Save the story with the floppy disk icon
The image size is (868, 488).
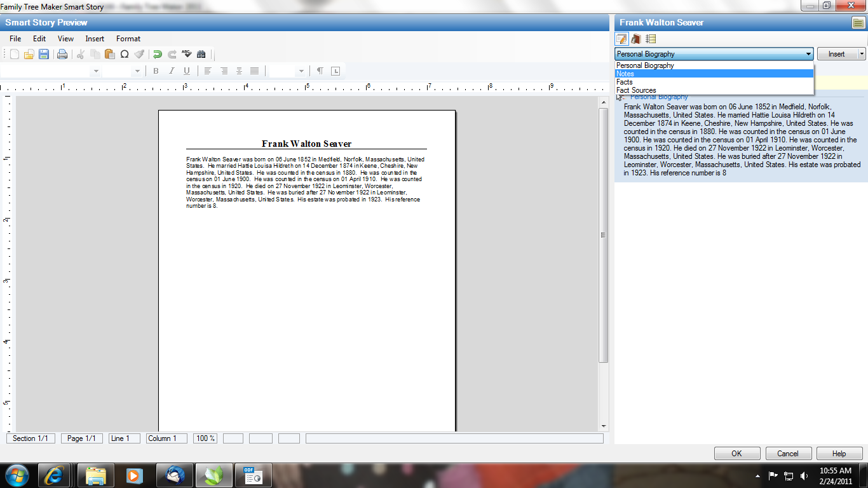(44, 55)
